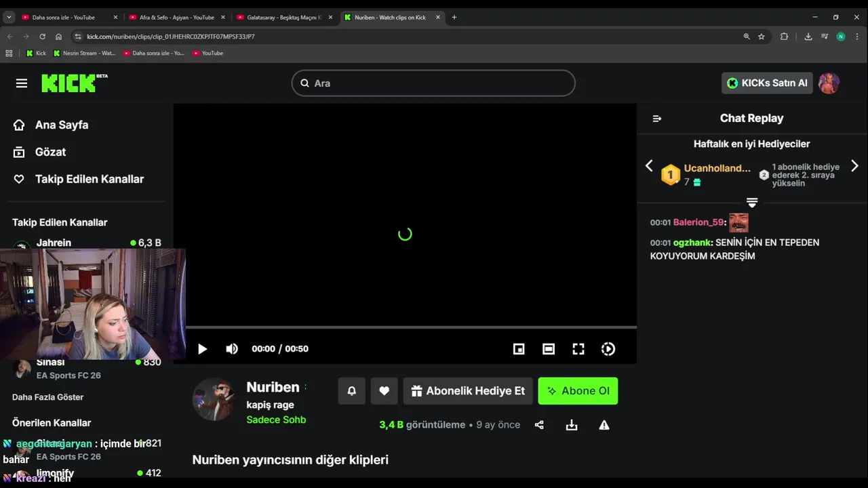Image resolution: width=868 pixels, height=488 pixels.
Task: Open Nuriben's channel avatar
Action: [x=214, y=399]
